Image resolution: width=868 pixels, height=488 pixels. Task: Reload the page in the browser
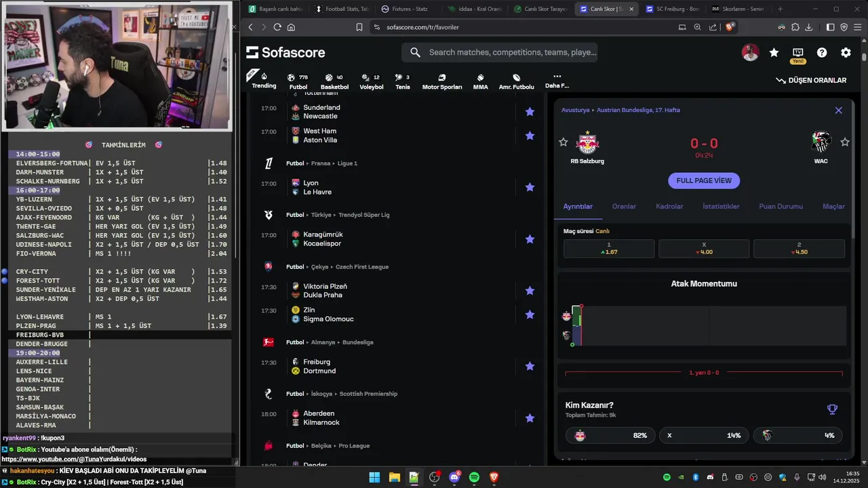[x=277, y=27]
